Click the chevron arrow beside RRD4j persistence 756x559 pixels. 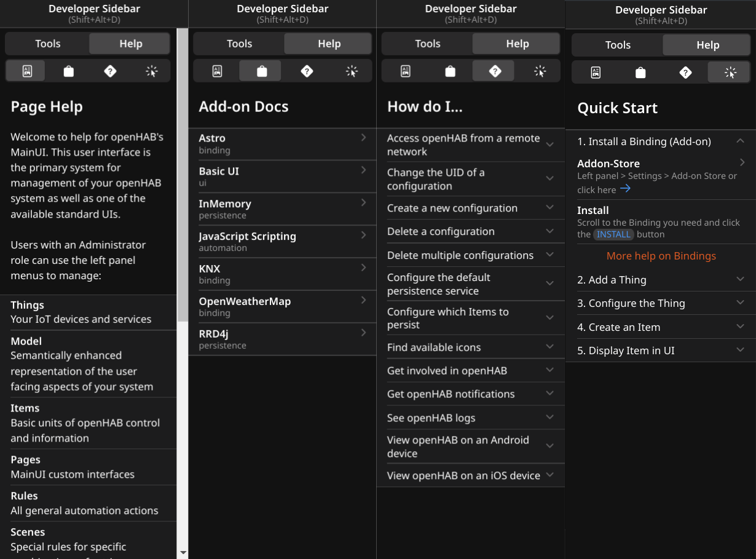(x=364, y=333)
